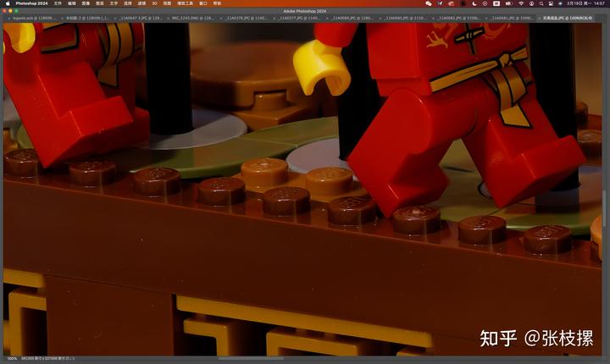Screen dimensions: 610x364
Task: Open Spotlight search in menu bar
Action: (541, 3)
